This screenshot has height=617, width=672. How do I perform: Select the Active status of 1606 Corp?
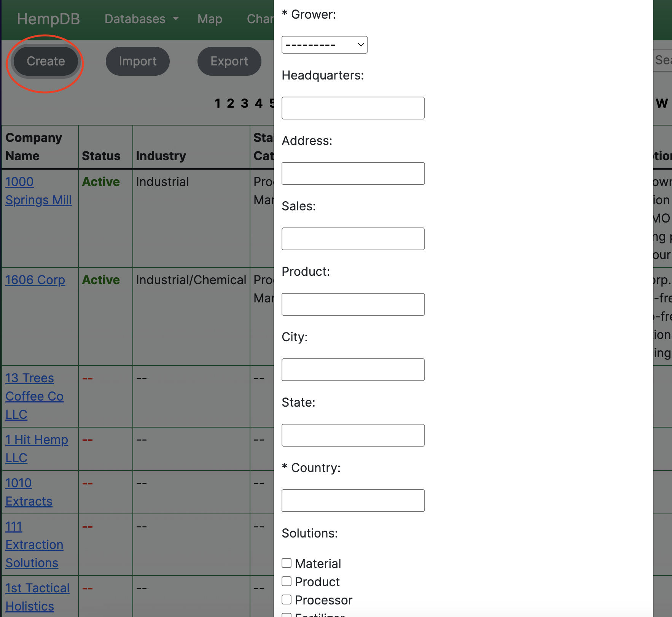[101, 280]
